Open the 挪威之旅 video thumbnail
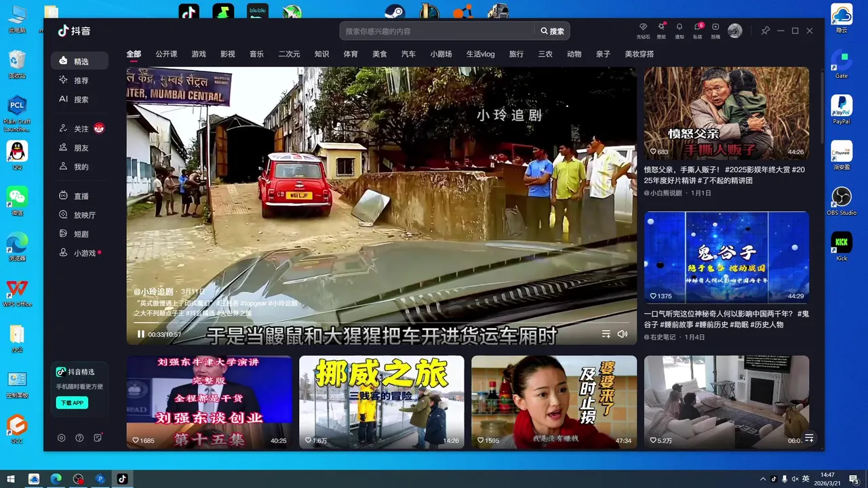The image size is (868, 488). 382,402
